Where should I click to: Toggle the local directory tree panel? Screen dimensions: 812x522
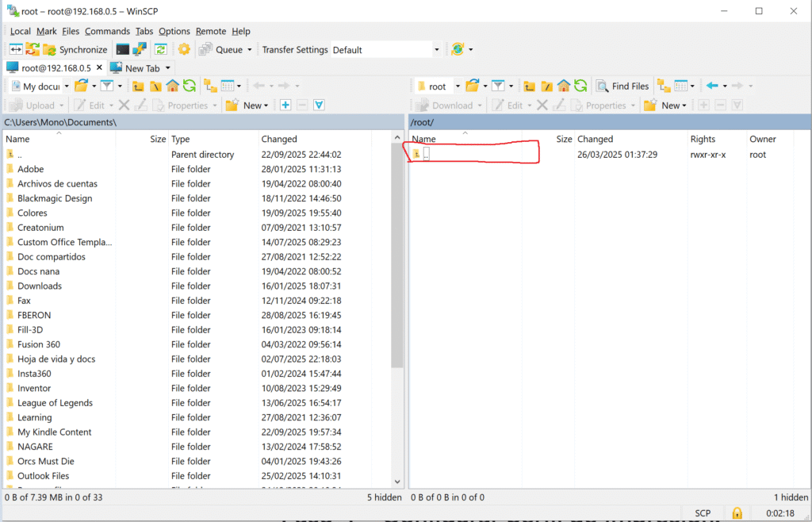tap(210, 86)
